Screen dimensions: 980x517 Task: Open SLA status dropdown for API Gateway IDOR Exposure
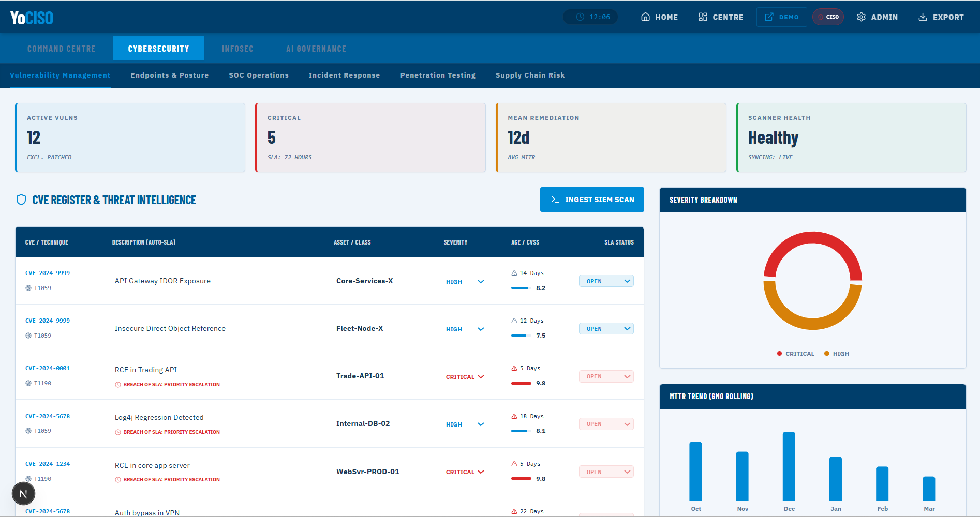pos(606,281)
